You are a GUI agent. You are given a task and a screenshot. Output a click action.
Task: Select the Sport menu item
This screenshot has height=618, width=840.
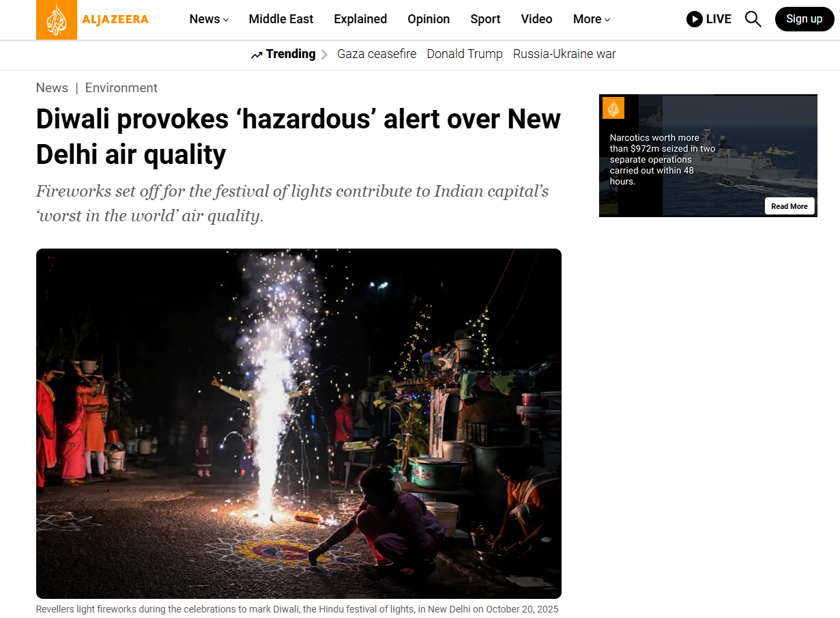tap(485, 19)
